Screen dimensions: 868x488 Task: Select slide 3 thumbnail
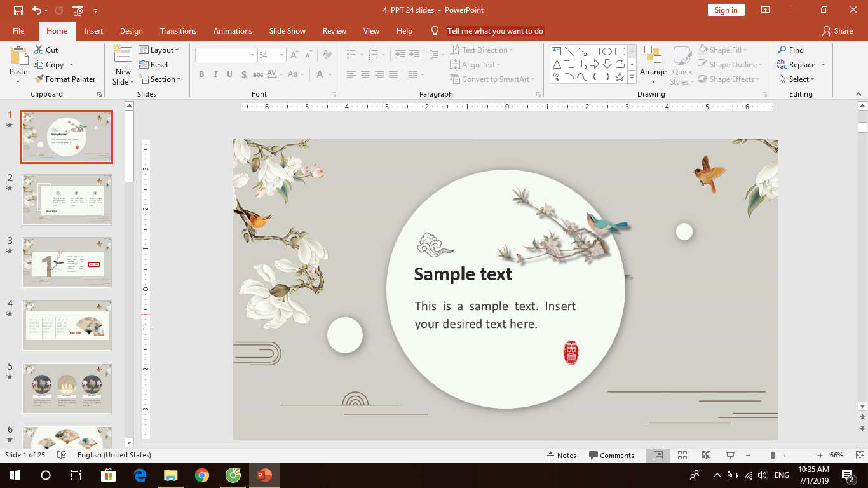tap(67, 262)
